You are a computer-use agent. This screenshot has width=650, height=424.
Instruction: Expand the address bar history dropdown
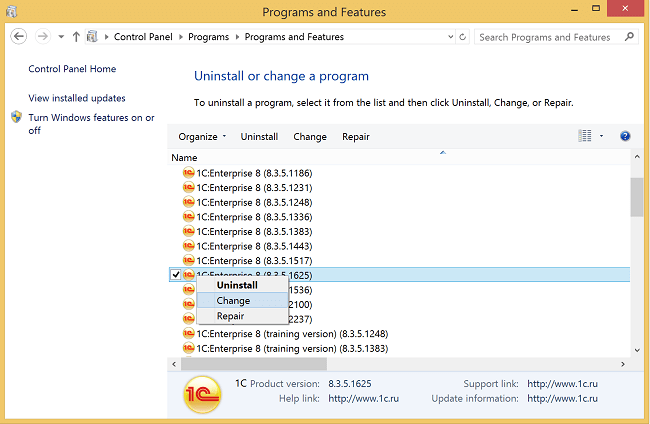tap(451, 37)
